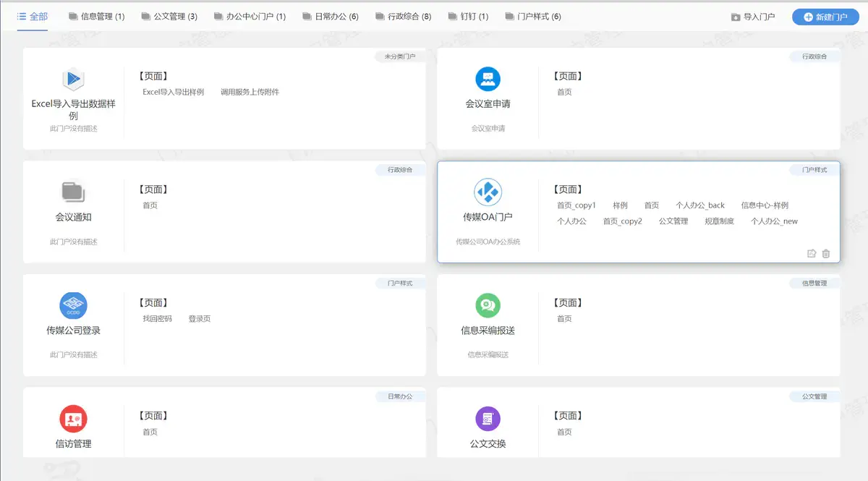Switch to 信息管理 (1) category tab

(96, 17)
